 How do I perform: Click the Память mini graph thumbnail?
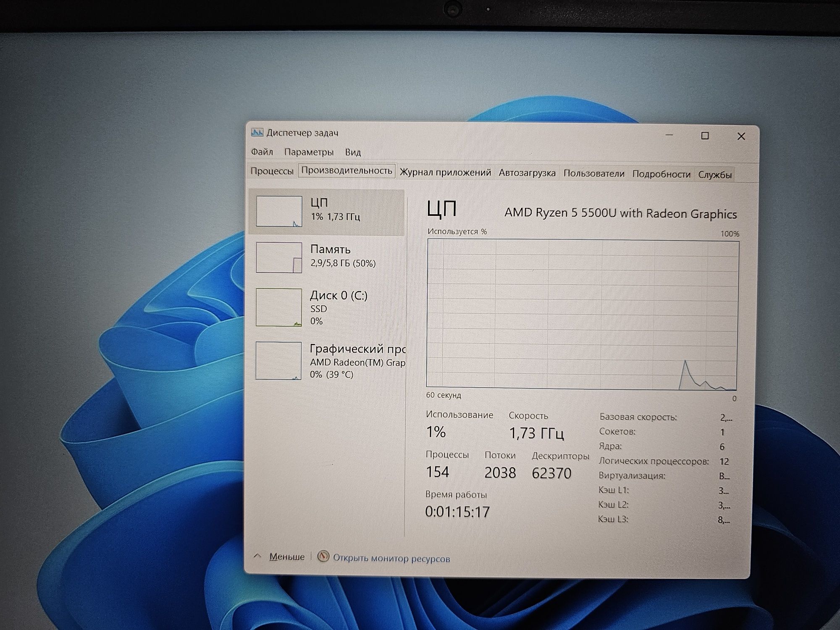tap(279, 257)
